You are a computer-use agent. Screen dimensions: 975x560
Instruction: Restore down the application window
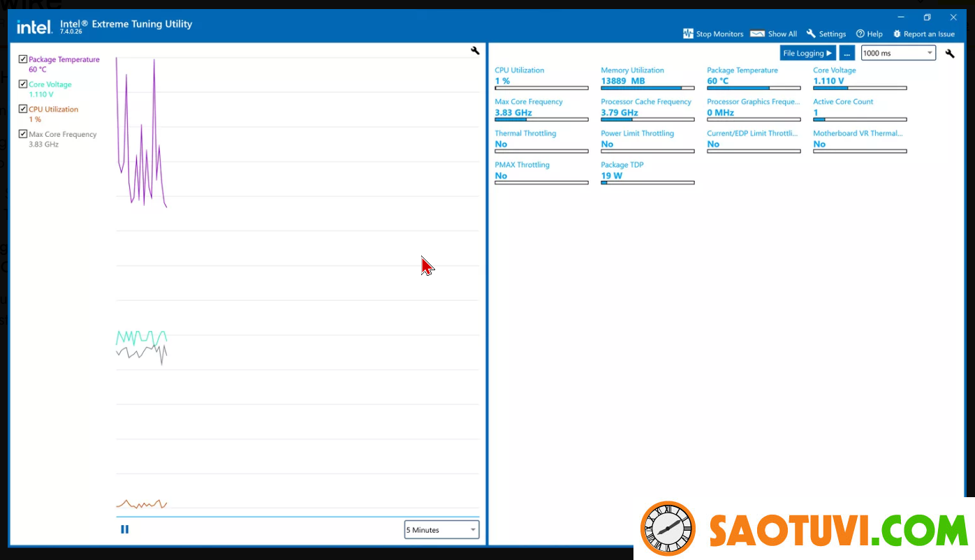click(927, 17)
